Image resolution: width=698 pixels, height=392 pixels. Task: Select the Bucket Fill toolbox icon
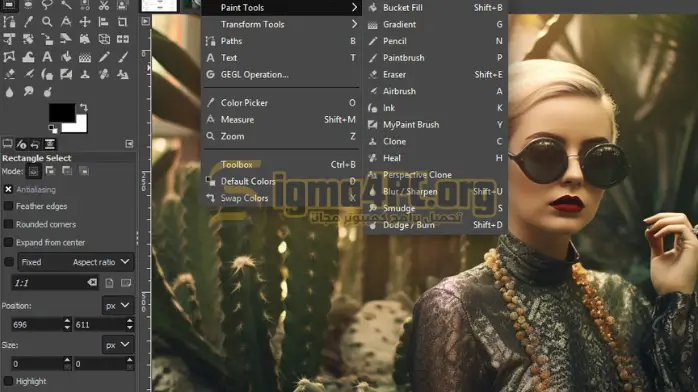pyautogui.click(x=66, y=57)
